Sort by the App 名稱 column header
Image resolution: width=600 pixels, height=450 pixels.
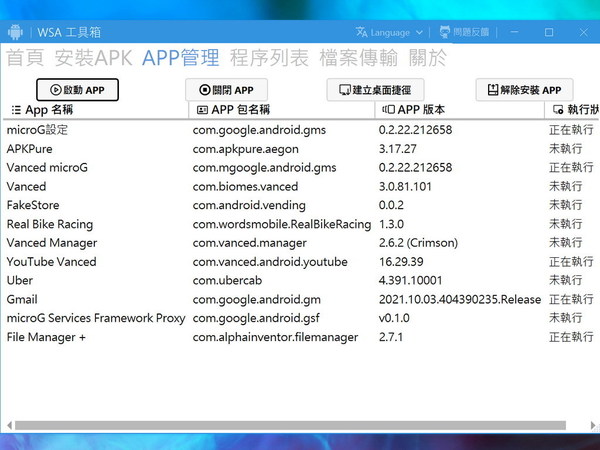(96, 110)
